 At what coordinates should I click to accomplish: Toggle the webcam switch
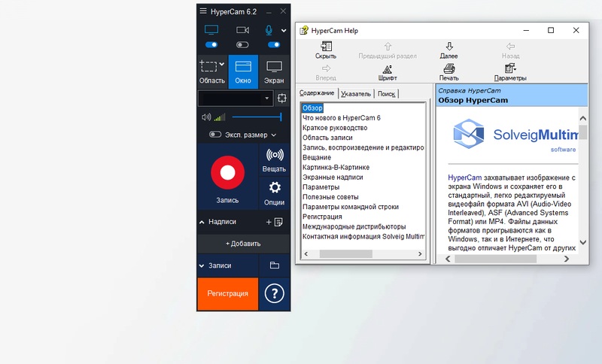(x=242, y=45)
